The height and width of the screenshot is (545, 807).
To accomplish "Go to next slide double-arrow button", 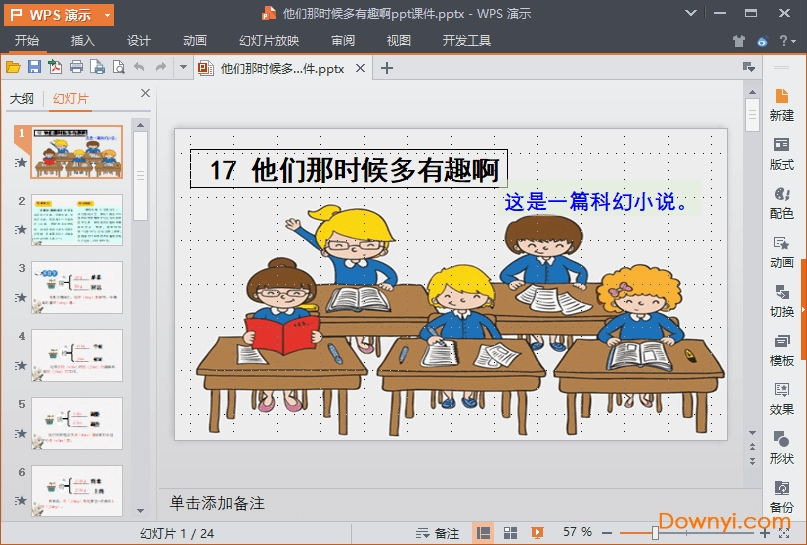I will 752,461.
